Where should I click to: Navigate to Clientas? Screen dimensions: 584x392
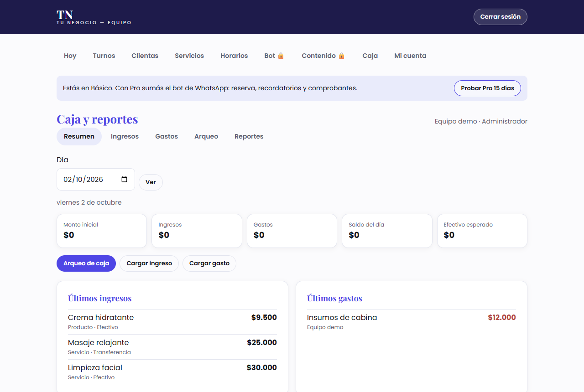(x=145, y=56)
